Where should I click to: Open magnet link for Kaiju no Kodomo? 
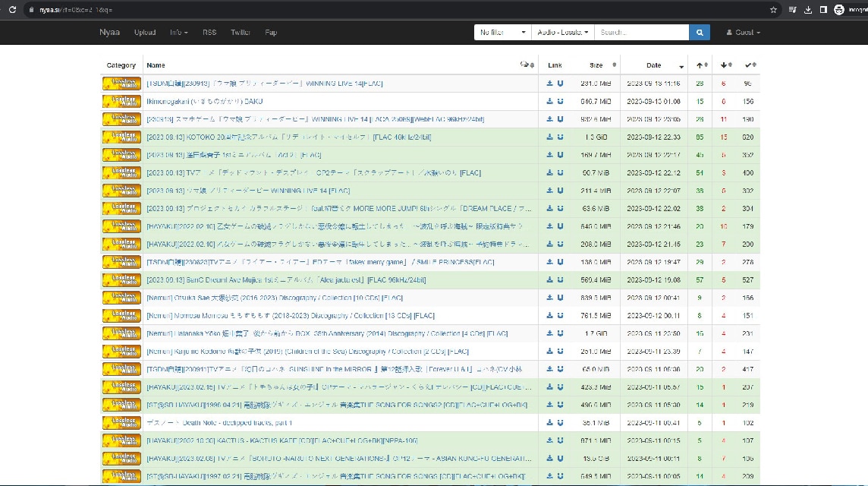[560, 352]
